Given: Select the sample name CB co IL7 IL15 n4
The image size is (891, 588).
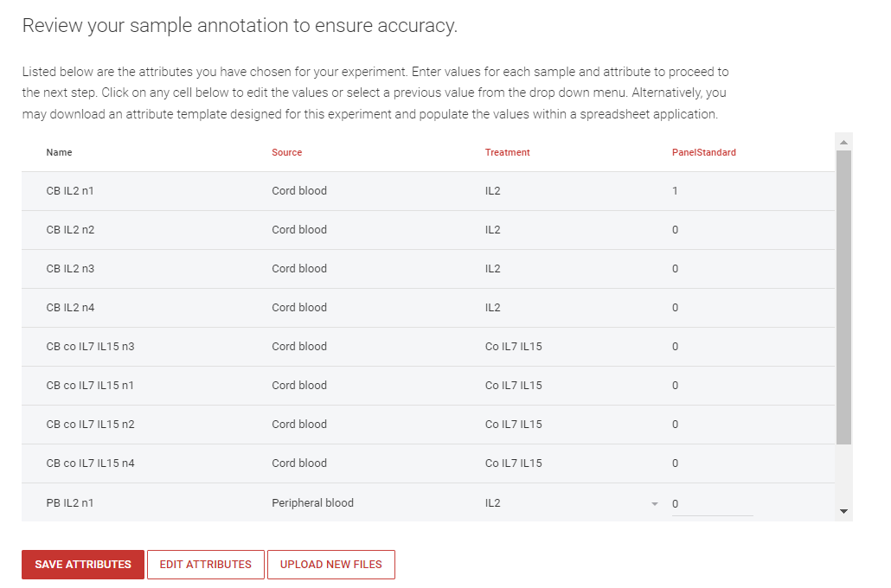Looking at the screenshot, I should [90, 463].
